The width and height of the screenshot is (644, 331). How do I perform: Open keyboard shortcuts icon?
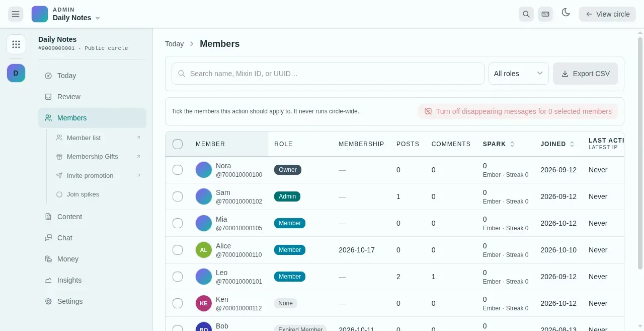(545, 14)
